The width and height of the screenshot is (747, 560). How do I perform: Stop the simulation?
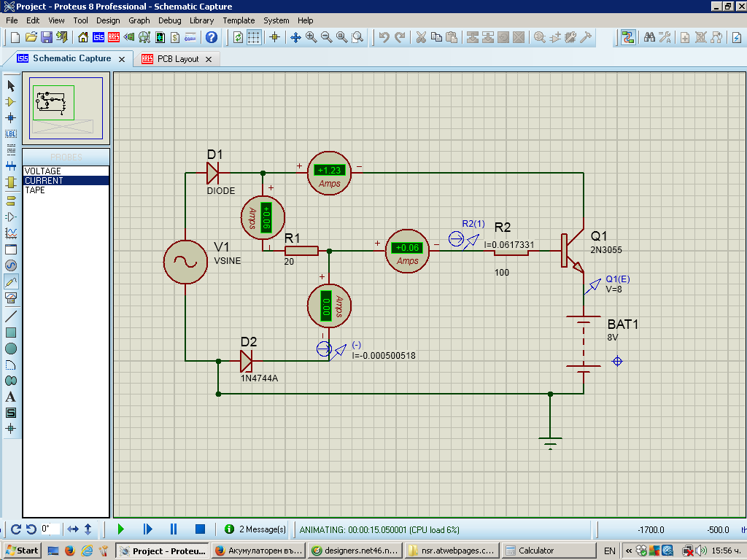coord(200,529)
